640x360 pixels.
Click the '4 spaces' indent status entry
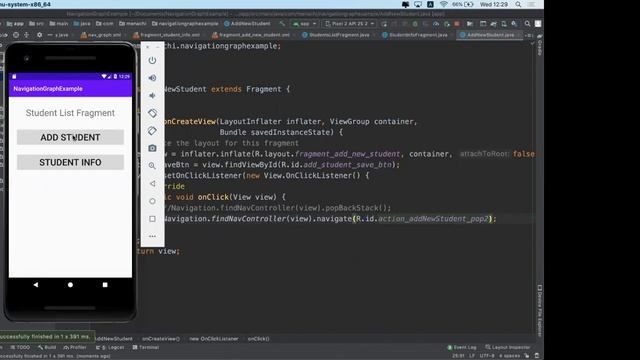tap(509, 356)
